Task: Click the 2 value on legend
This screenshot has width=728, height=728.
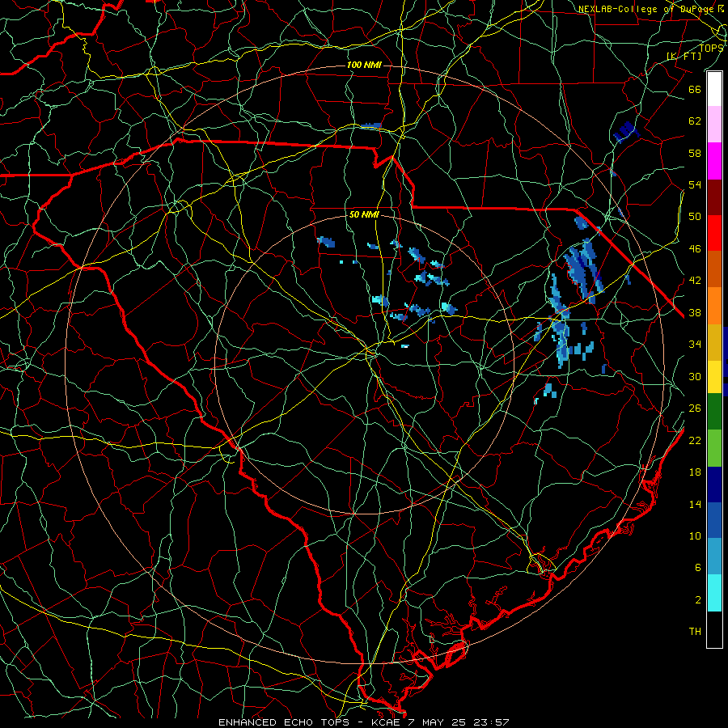Action: 697,600
